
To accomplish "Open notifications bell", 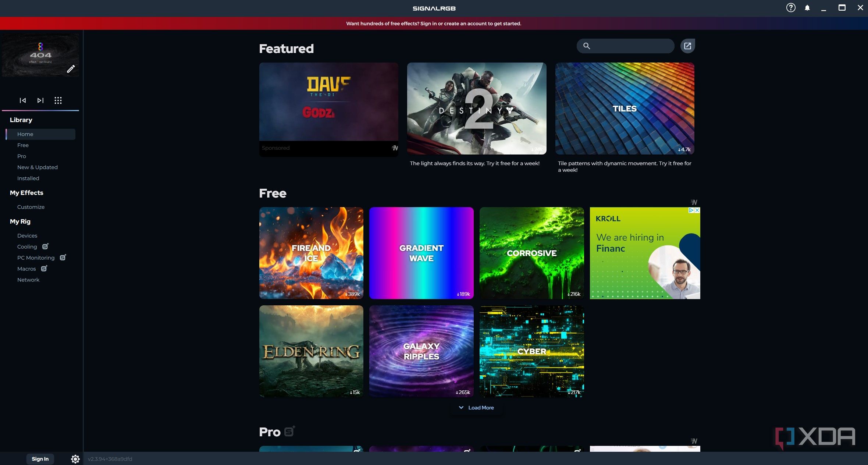I will pos(807,8).
